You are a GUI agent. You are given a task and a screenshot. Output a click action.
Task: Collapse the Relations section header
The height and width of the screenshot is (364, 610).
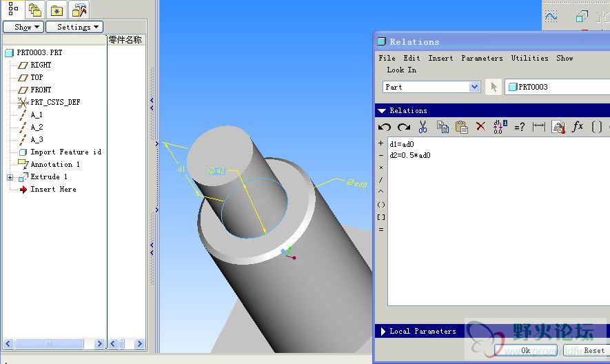[x=383, y=111]
